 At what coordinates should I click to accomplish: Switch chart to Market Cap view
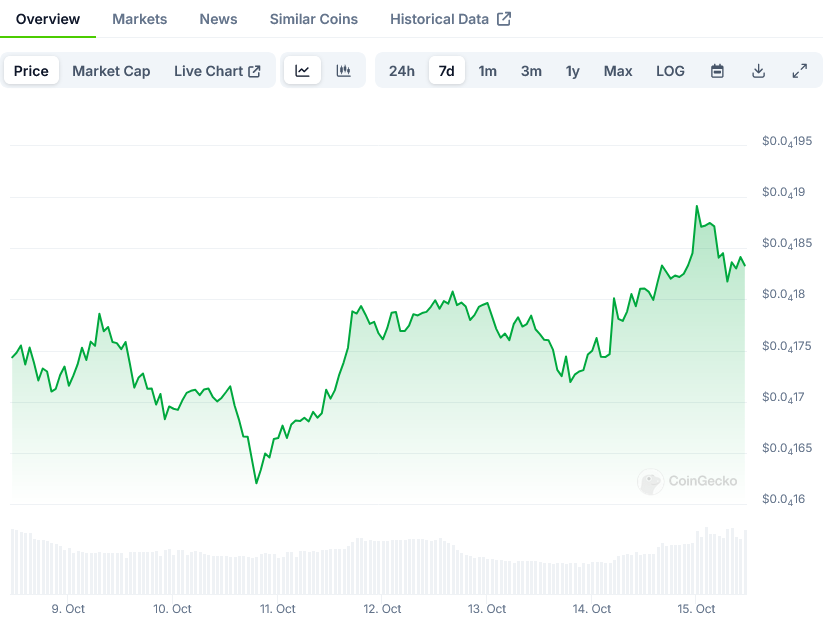(x=111, y=71)
